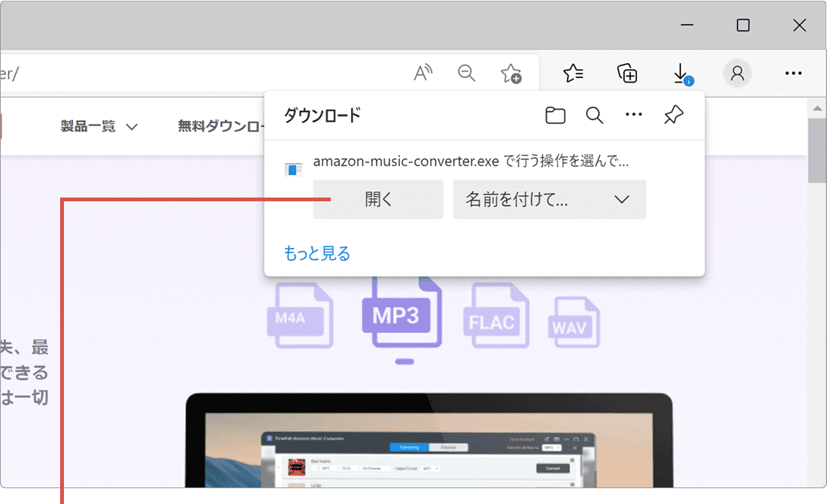Click the MP3 file format graphic

pyautogui.click(x=401, y=315)
